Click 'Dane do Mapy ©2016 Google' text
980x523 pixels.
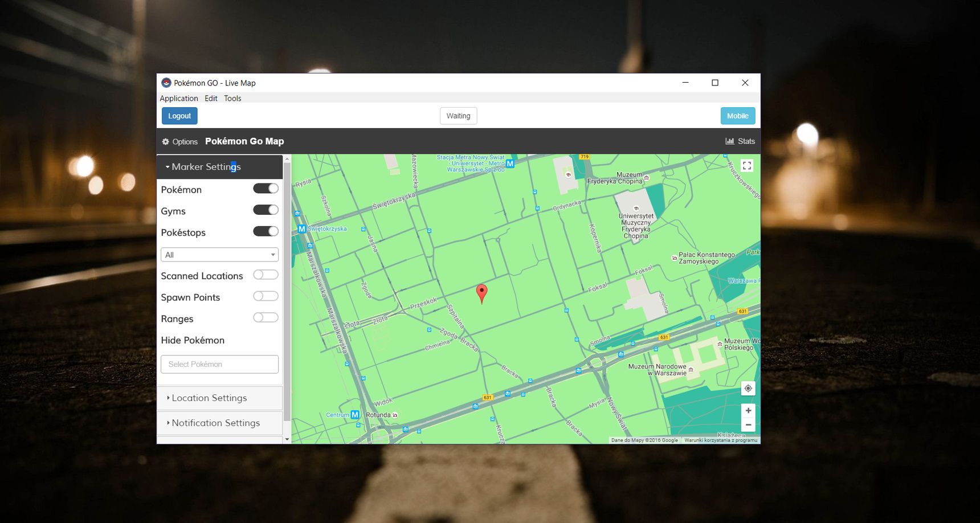click(644, 440)
